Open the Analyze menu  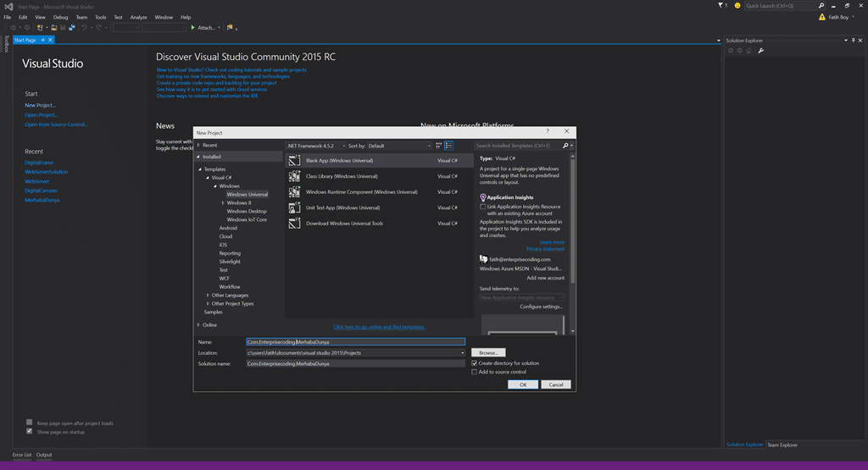point(138,17)
